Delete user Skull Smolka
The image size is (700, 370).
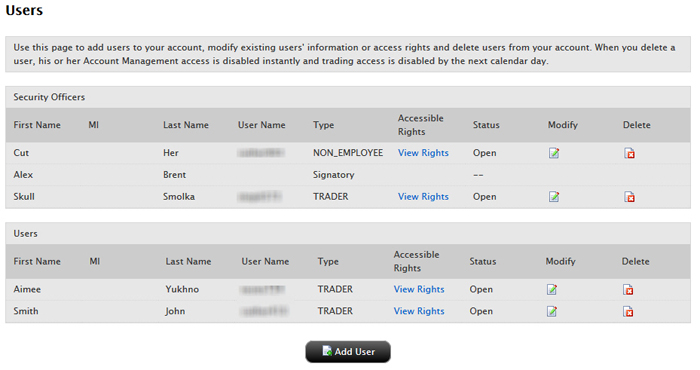click(x=629, y=197)
